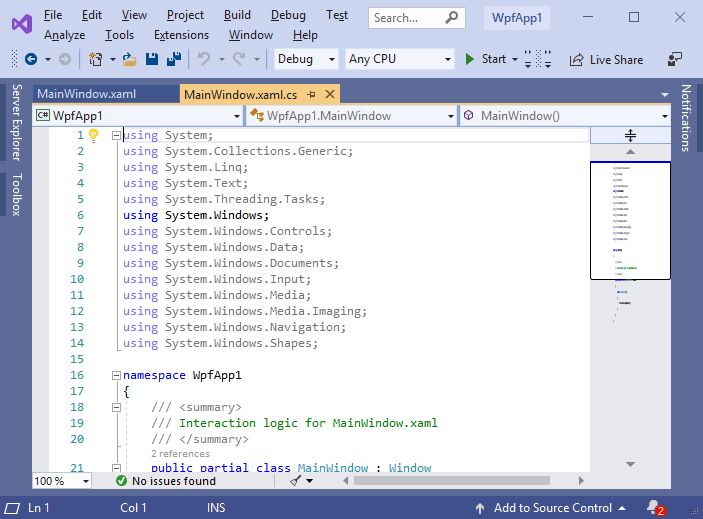Open the Extensions menu

pos(181,35)
